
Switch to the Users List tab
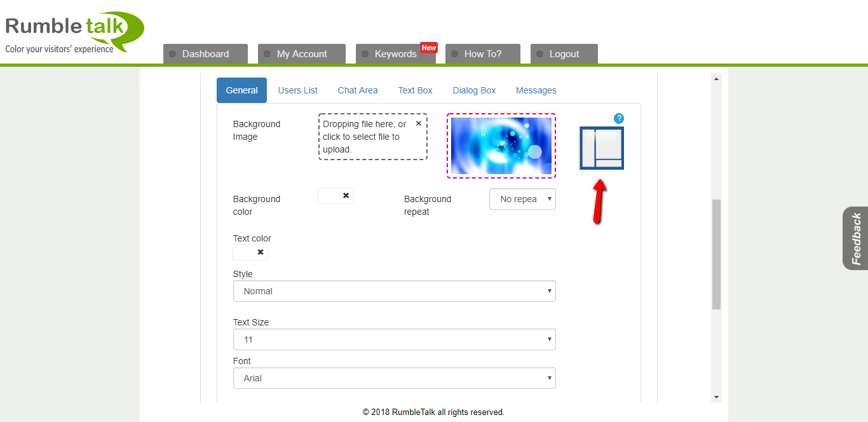tap(297, 90)
